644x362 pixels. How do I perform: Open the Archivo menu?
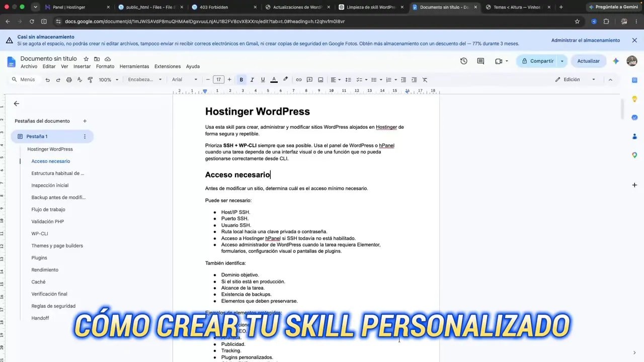pos(29,66)
